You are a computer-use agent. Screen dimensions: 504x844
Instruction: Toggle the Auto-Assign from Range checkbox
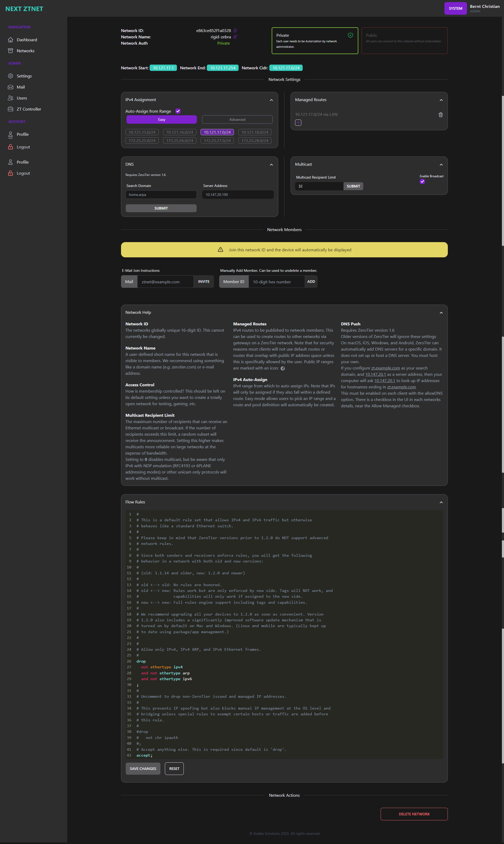[x=178, y=111]
